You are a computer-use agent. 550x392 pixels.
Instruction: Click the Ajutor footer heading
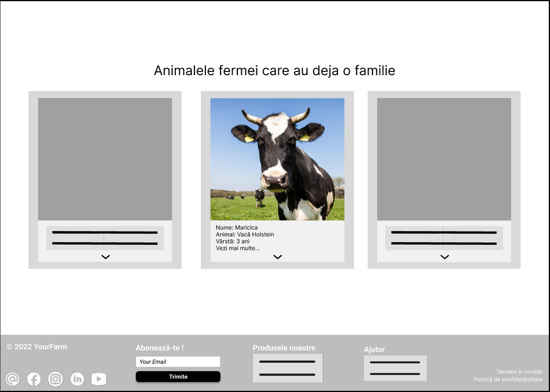[374, 350]
